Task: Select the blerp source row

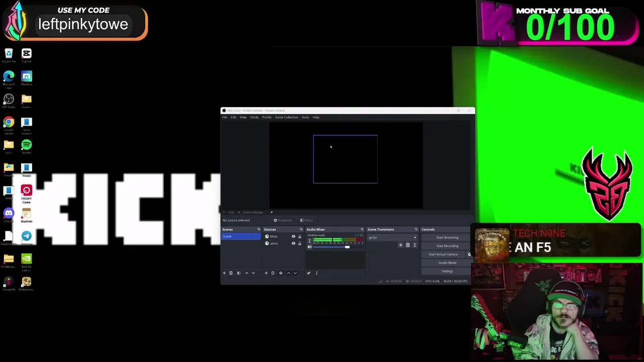Action: 283,236
